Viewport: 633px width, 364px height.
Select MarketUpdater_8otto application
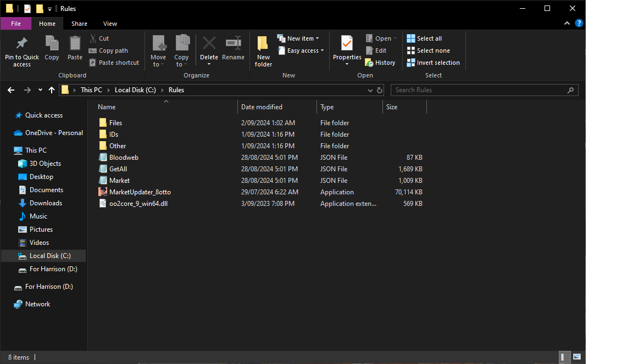[x=135, y=192]
